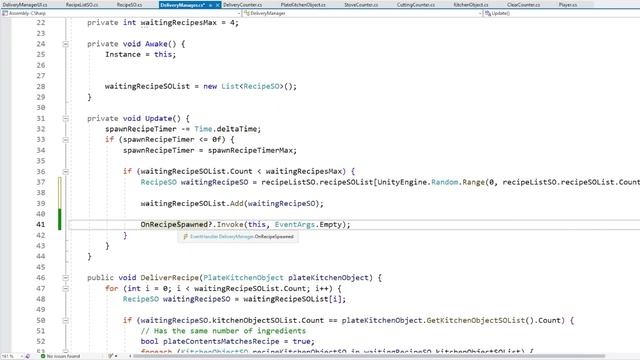Open the RecipeSO.cs tab
This screenshot has width=640, height=360.
click(129, 5)
